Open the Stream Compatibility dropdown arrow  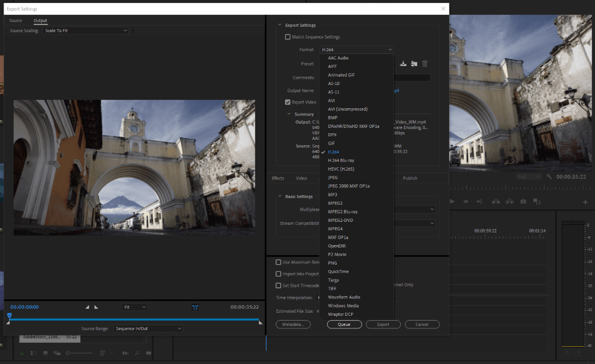[x=432, y=223]
